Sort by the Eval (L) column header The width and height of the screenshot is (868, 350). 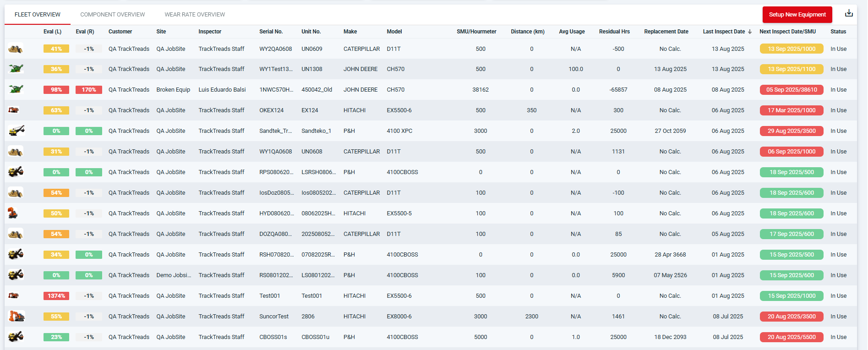52,32
